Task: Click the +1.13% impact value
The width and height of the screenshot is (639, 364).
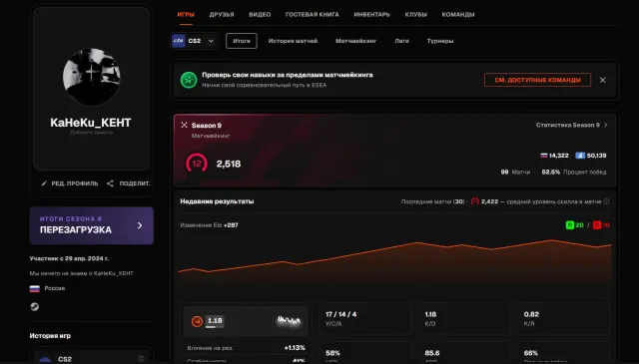Action: [x=295, y=348]
